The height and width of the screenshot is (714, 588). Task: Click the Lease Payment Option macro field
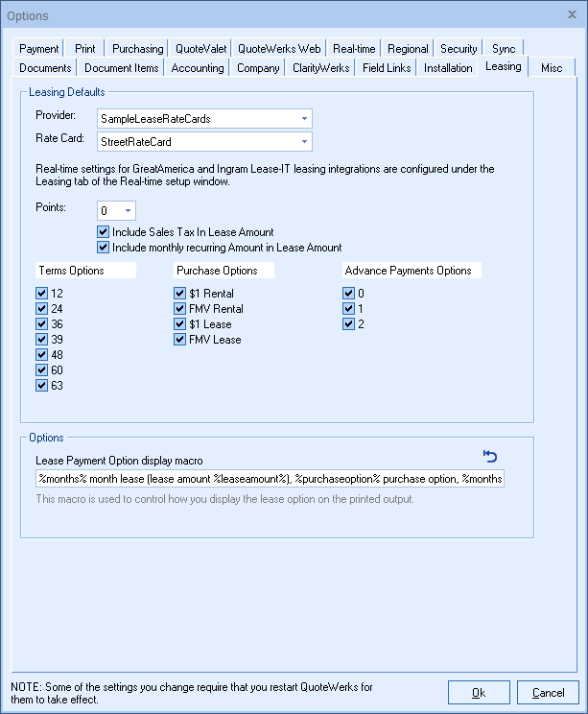coord(269,479)
